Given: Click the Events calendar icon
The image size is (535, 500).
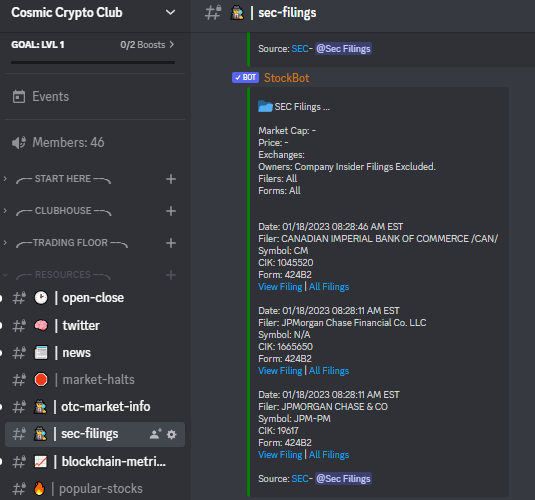Looking at the screenshot, I should click(19, 97).
